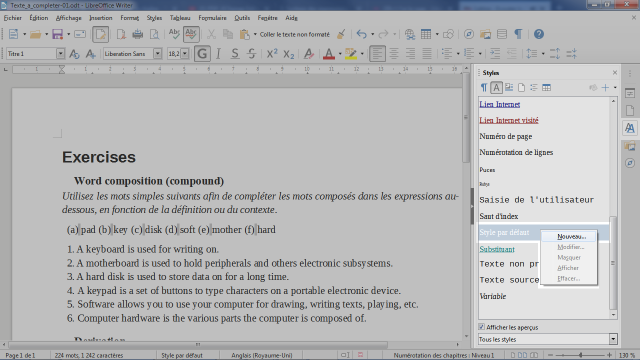
Task: Select the Lien Internet visité style
Action: pos(509,120)
